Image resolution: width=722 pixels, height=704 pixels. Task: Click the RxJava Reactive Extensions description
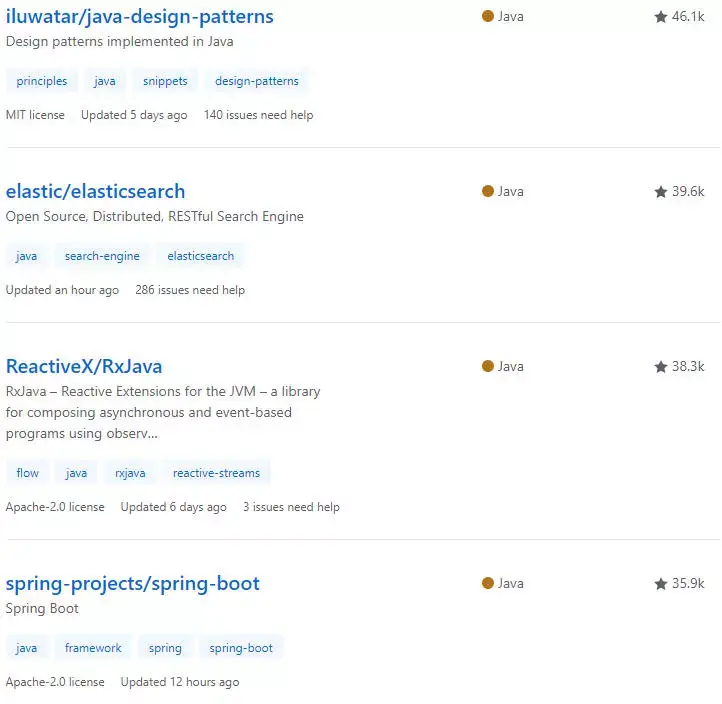(x=163, y=413)
